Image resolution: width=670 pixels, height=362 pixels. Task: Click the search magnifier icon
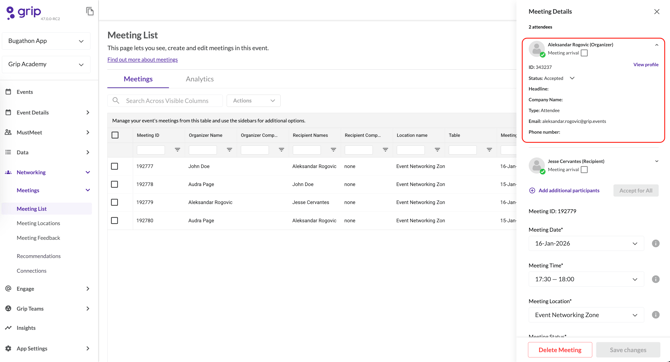(x=116, y=100)
